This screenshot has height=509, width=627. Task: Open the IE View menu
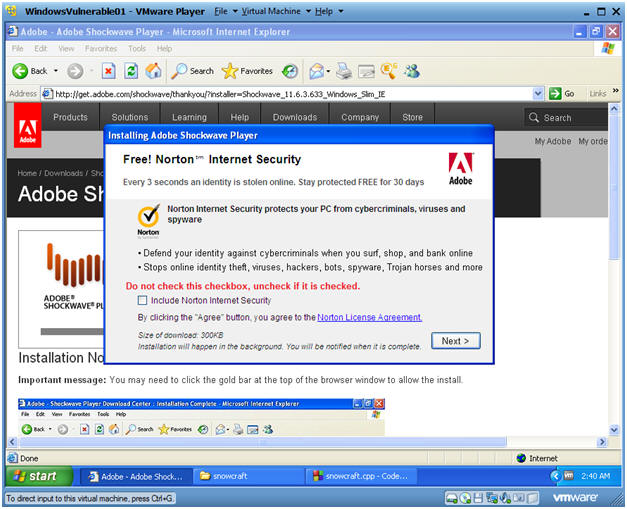[x=66, y=48]
